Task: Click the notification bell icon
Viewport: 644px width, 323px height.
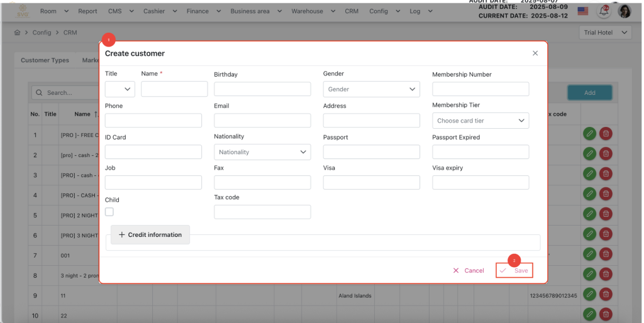Action: [603, 11]
